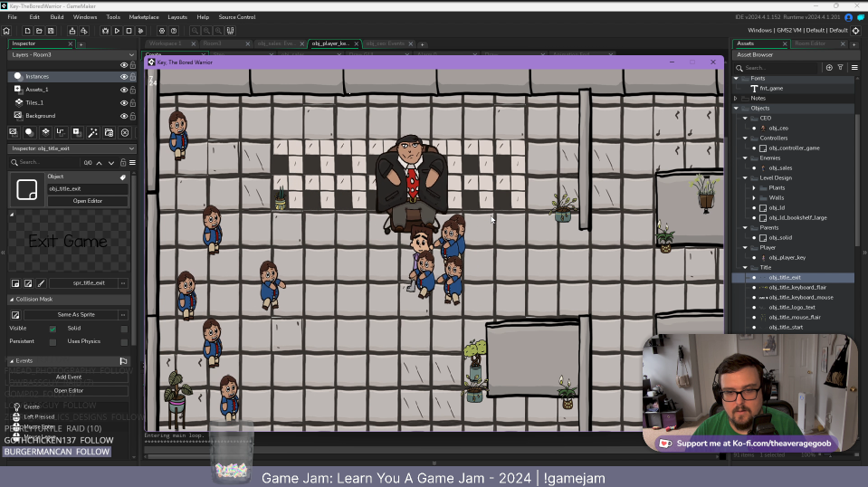This screenshot has height=487, width=868.
Task: Click the Create Executable toolbar icon
Action: [72, 31]
